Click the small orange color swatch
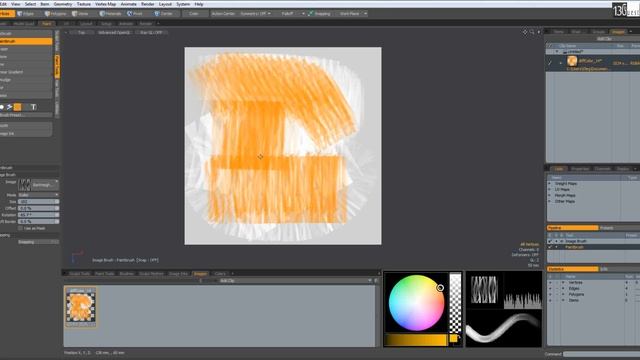This screenshot has height=360, width=640. pos(453,338)
